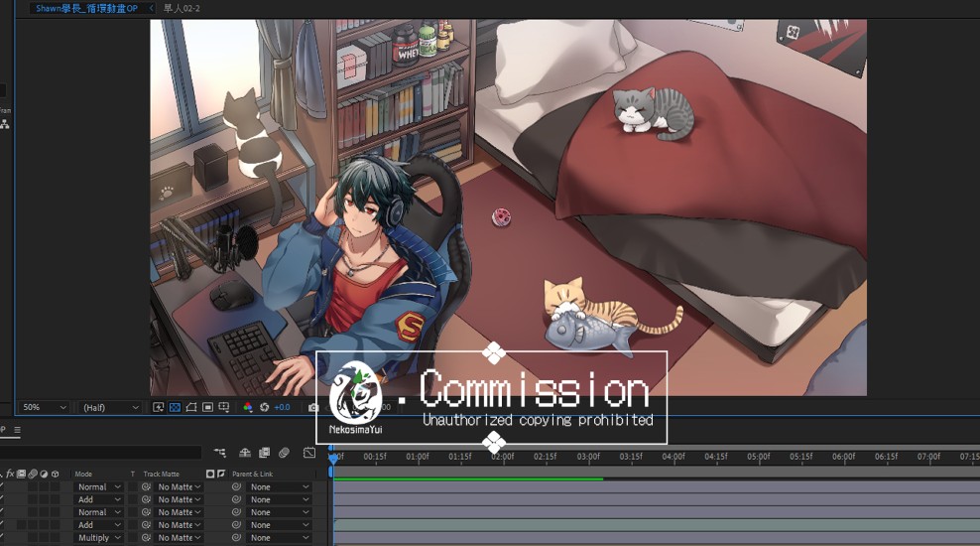Enable Frame Blending for the composition
This screenshot has height=546, width=980.
pyautogui.click(x=264, y=453)
